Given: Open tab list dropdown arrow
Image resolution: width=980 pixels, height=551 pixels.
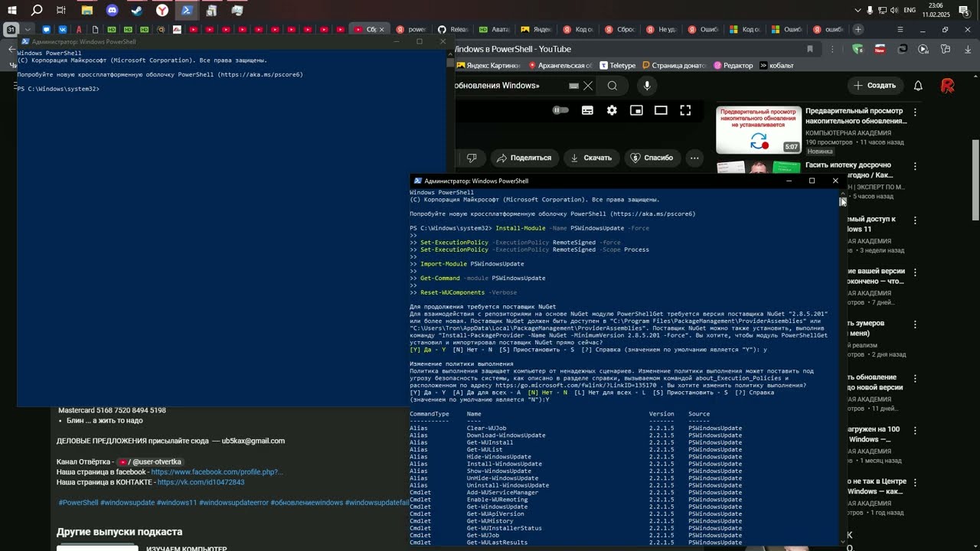Looking at the screenshot, I should tap(28, 29).
